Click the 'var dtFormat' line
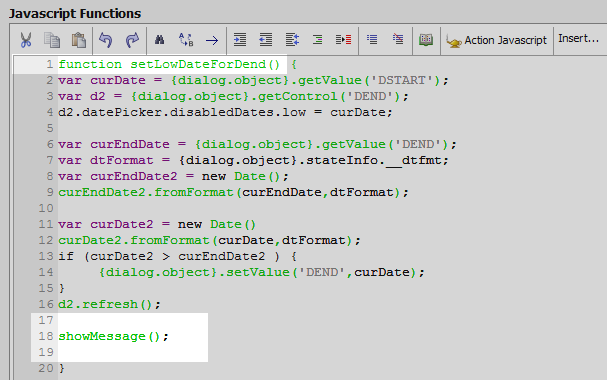 [x=253, y=161]
